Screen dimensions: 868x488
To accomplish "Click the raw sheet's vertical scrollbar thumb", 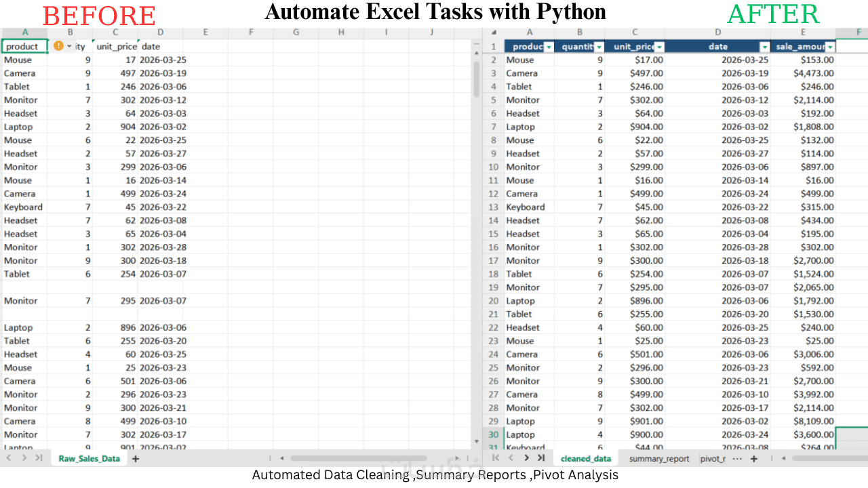I will tap(476, 79).
